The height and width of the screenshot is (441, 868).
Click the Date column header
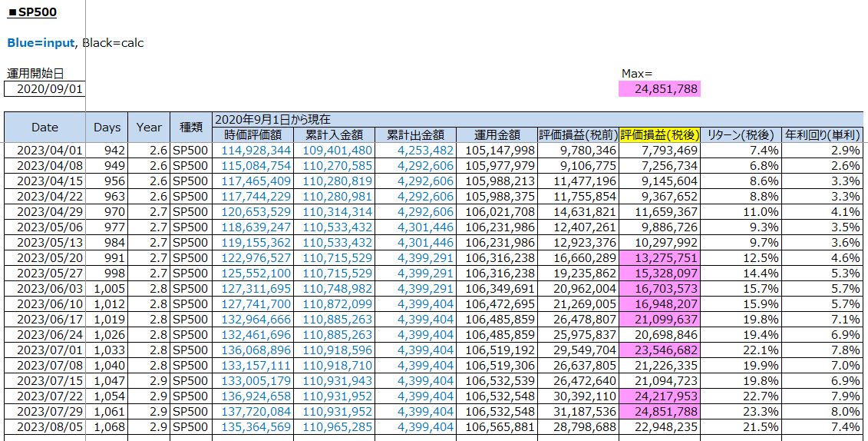[x=45, y=128]
